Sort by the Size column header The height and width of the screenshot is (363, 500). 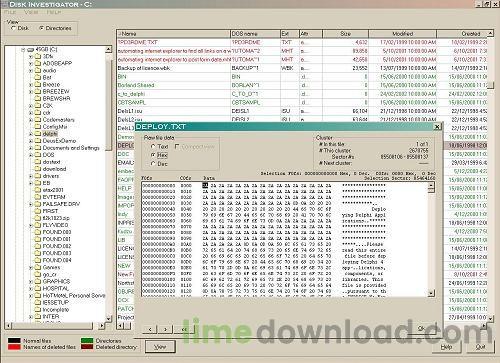[345, 34]
